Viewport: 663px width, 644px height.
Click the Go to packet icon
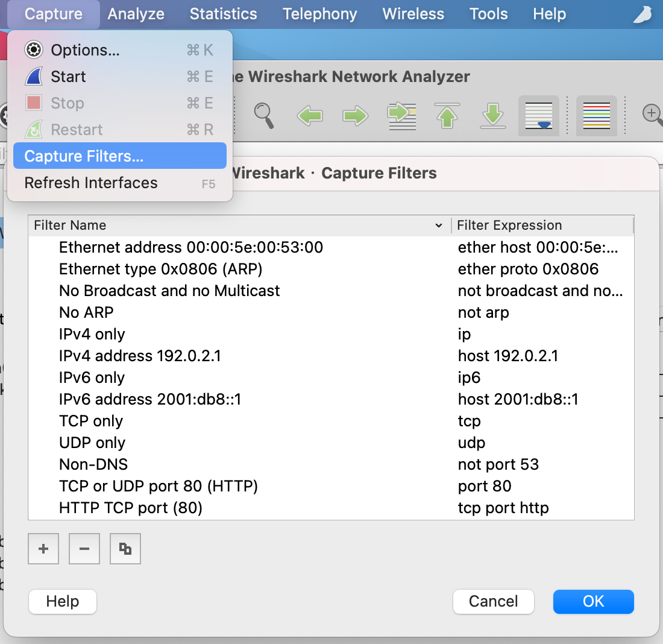click(x=401, y=116)
